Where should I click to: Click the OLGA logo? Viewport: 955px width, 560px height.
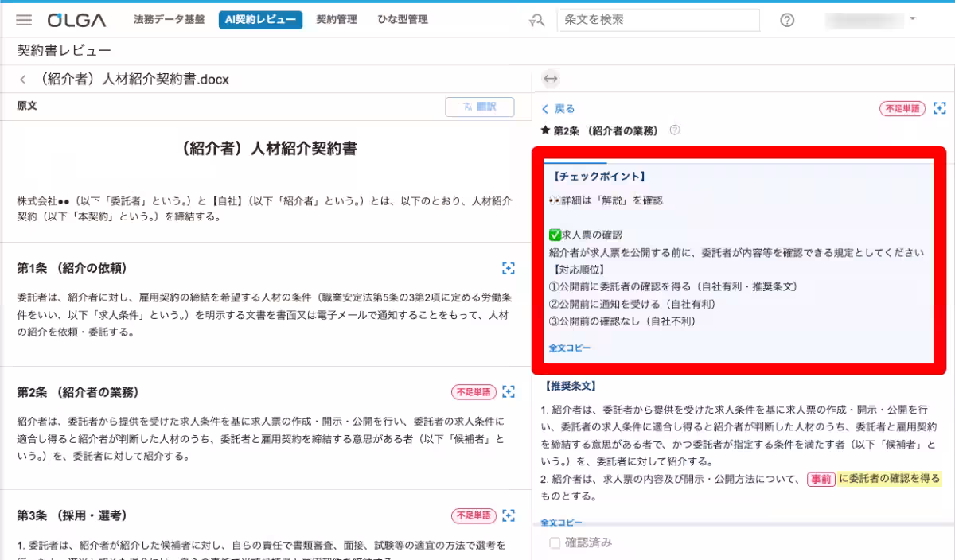76,20
